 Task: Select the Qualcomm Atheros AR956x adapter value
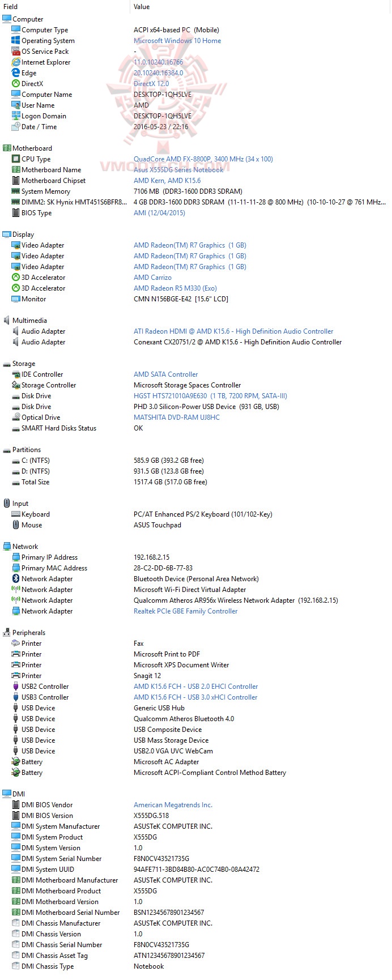click(x=236, y=600)
